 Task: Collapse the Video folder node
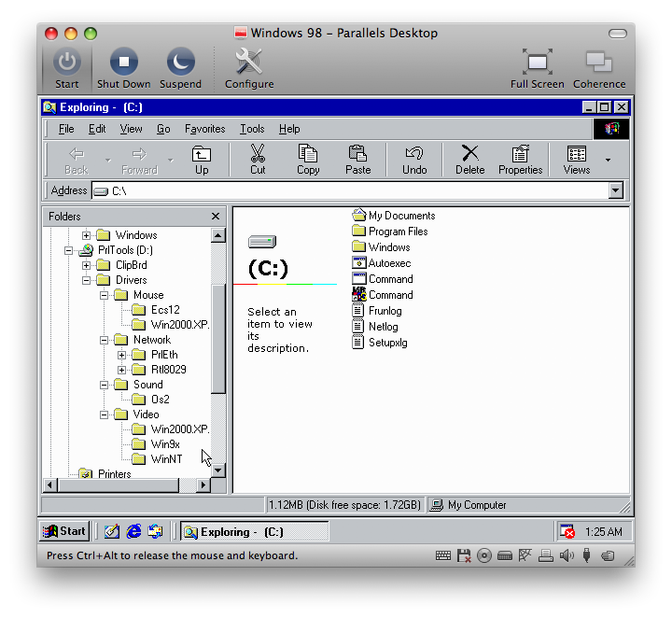[x=104, y=414]
